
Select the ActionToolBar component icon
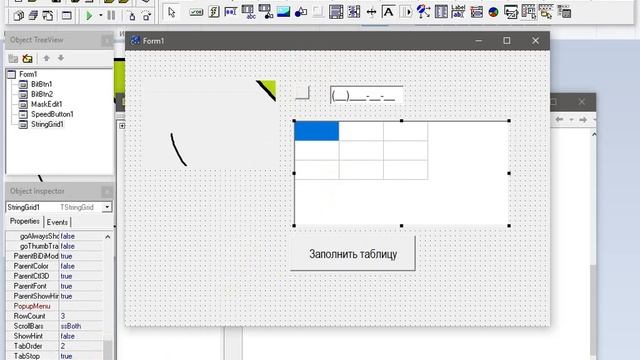(546, 12)
